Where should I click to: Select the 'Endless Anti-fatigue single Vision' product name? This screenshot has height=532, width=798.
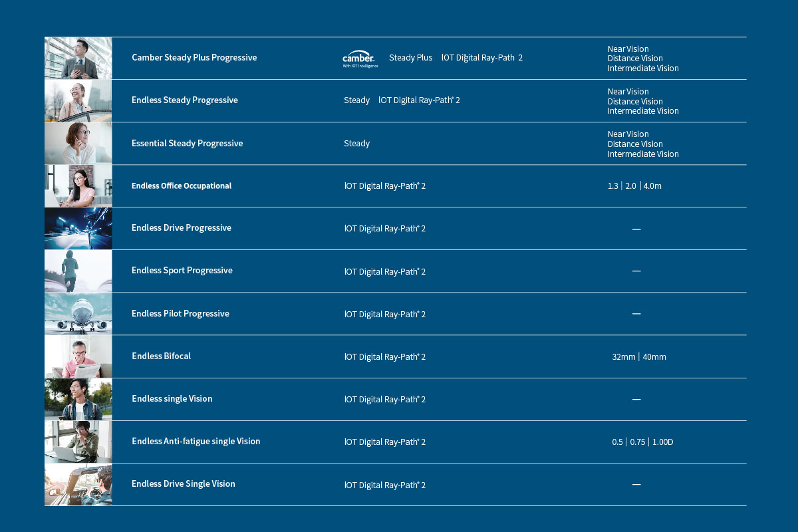(196, 442)
